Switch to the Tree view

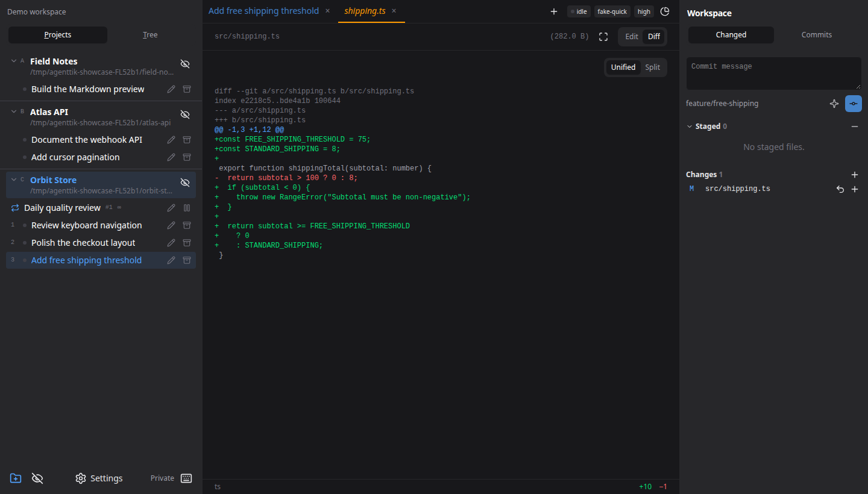[150, 35]
